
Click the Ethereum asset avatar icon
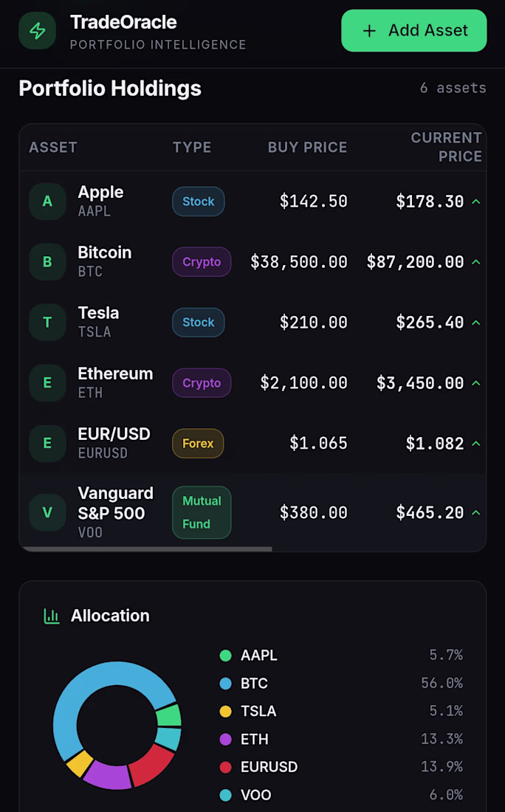[x=47, y=383]
